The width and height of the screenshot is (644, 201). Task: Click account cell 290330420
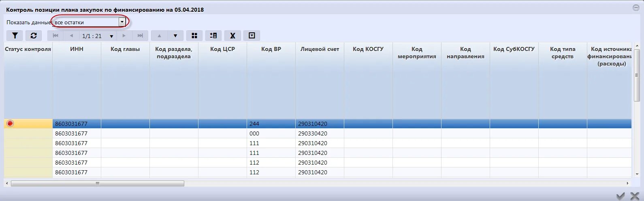(320, 133)
